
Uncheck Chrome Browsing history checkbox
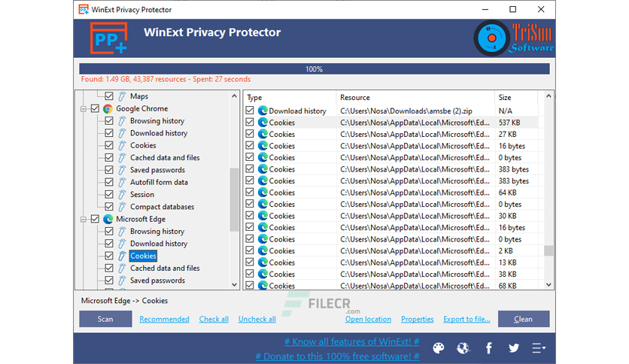pos(108,120)
